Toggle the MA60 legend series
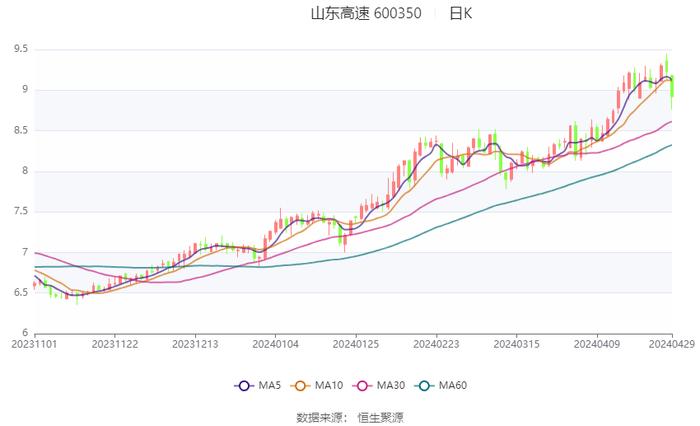 coord(441,385)
